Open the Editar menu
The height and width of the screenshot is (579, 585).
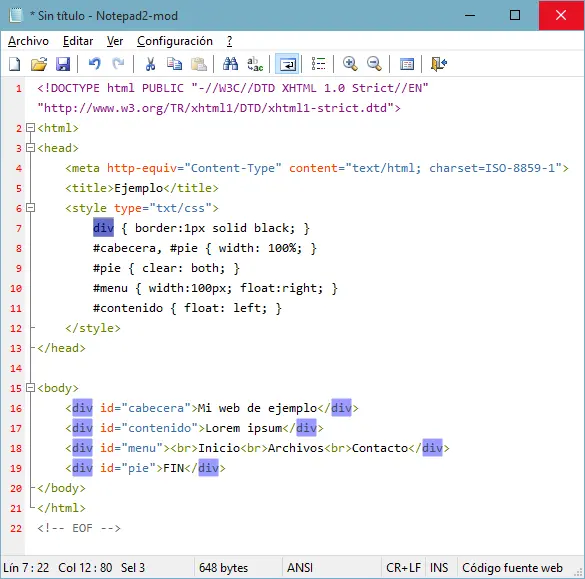[78, 41]
